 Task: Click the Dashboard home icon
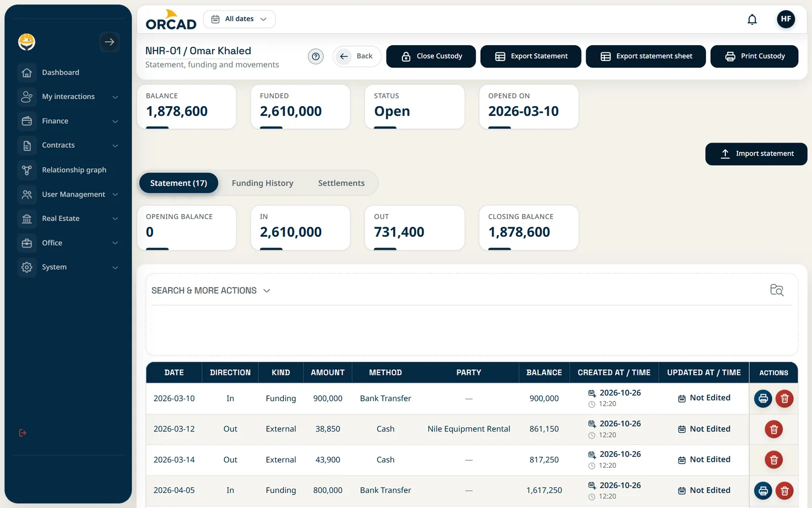tap(27, 73)
